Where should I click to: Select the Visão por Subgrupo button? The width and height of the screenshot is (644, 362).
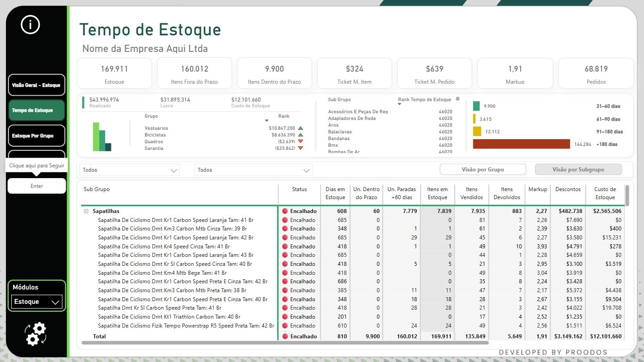coord(578,170)
